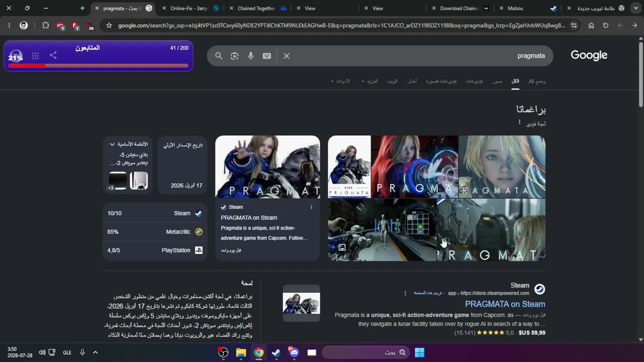The image size is (644, 362).
Task: Open Steam from the taskbar
Action: (x=276, y=352)
